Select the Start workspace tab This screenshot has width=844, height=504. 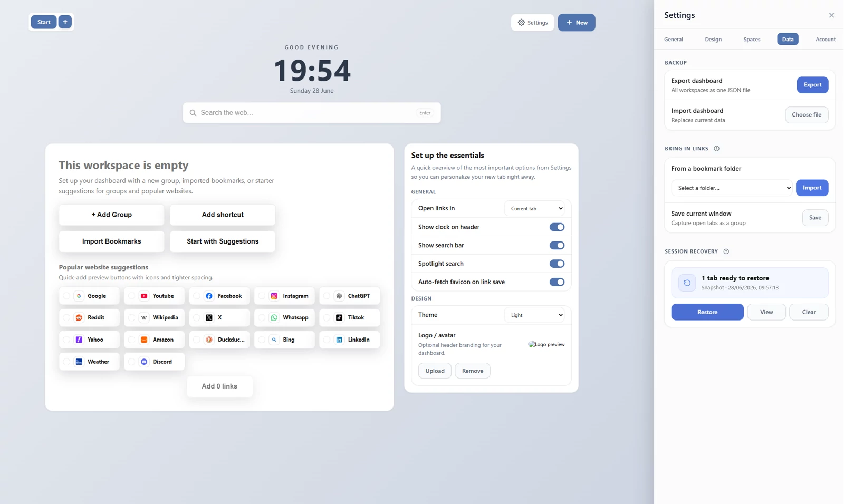point(44,22)
